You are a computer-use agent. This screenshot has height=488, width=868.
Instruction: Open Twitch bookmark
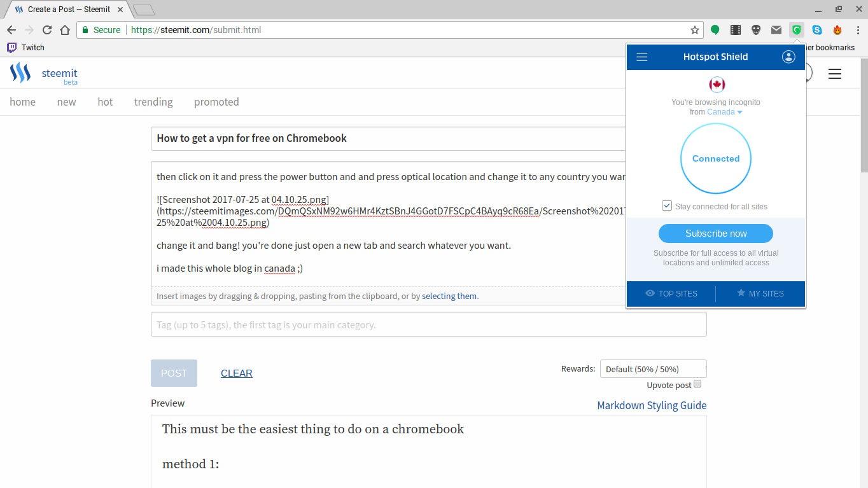(25, 48)
